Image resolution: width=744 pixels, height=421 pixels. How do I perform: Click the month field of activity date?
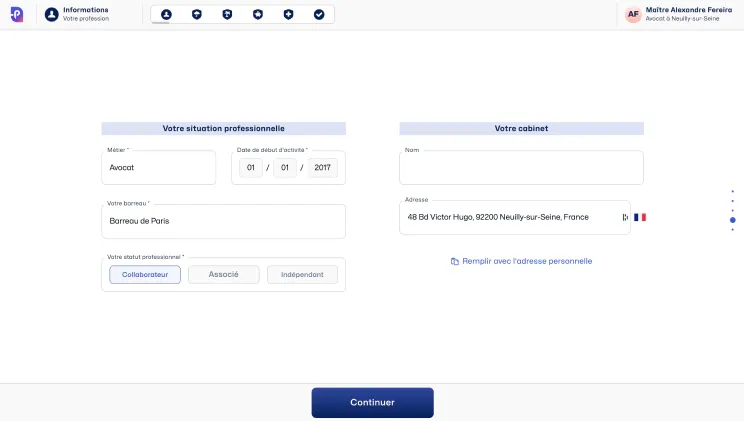(x=285, y=168)
